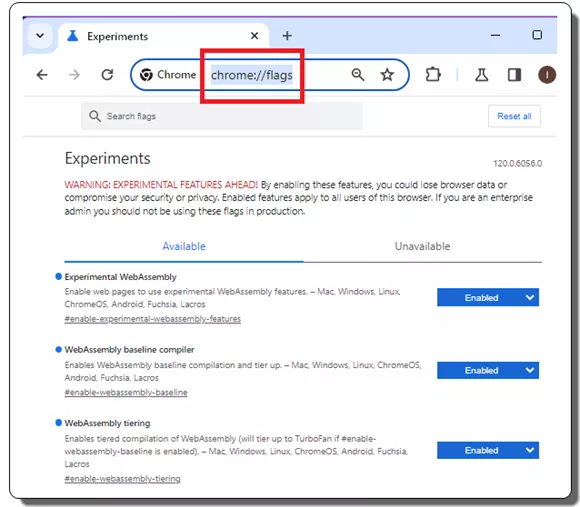Open the profile avatar menu
This screenshot has height=507, width=580.
click(x=547, y=75)
